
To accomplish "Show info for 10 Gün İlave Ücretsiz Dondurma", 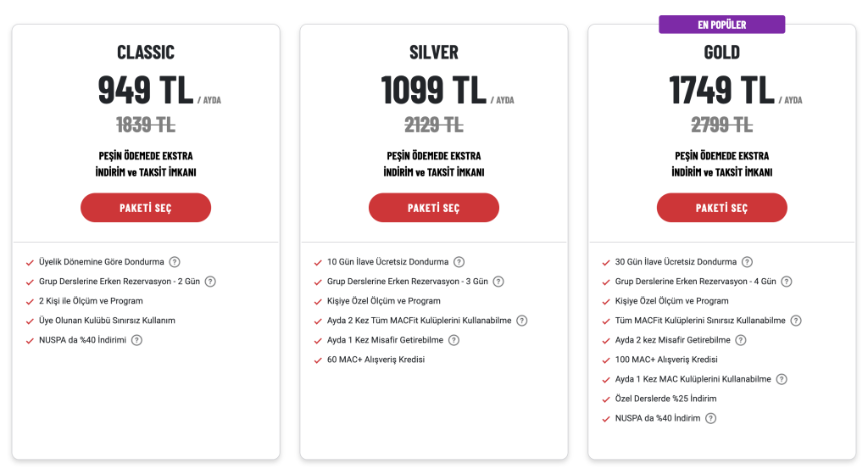I will 459,262.
